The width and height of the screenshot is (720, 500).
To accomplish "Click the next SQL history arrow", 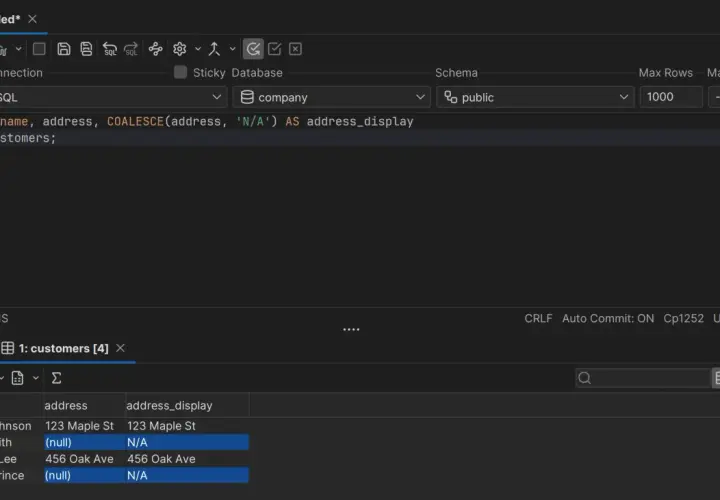I will pos(131,49).
